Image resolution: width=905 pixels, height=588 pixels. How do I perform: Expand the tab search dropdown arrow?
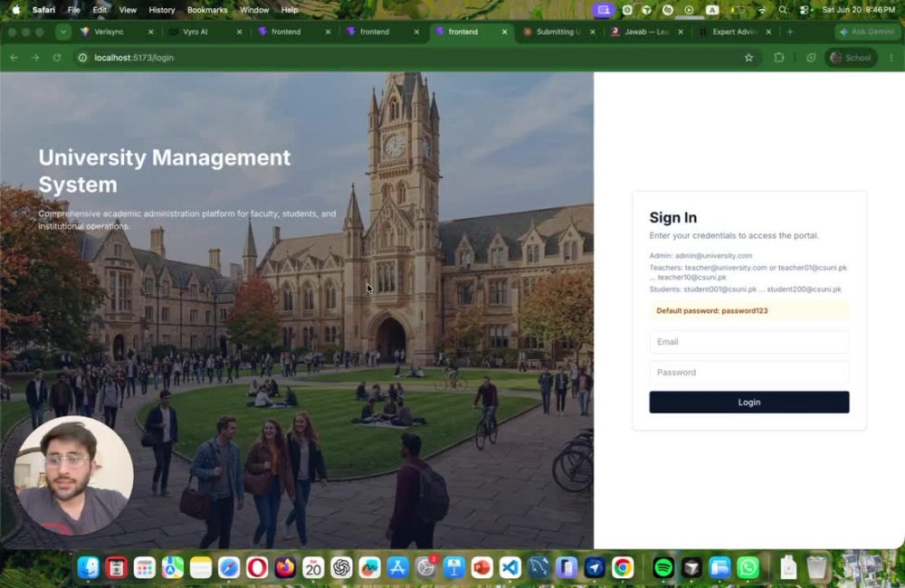pos(63,32)
